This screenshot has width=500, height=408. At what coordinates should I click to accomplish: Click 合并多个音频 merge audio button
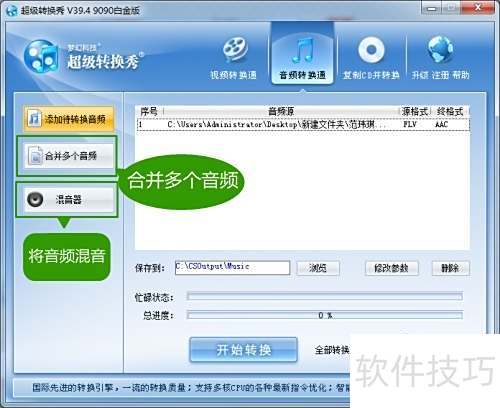click(69, 156)
